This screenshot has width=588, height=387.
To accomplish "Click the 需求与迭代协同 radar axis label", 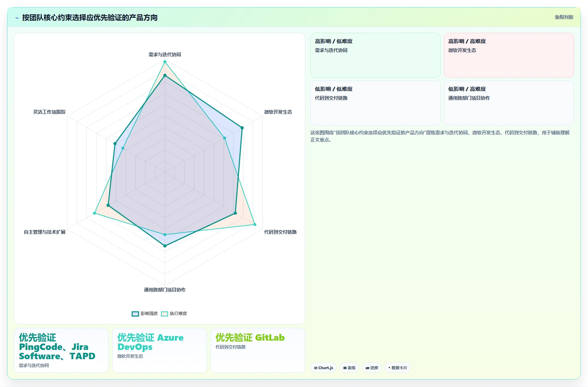I will tap(165, 55).
